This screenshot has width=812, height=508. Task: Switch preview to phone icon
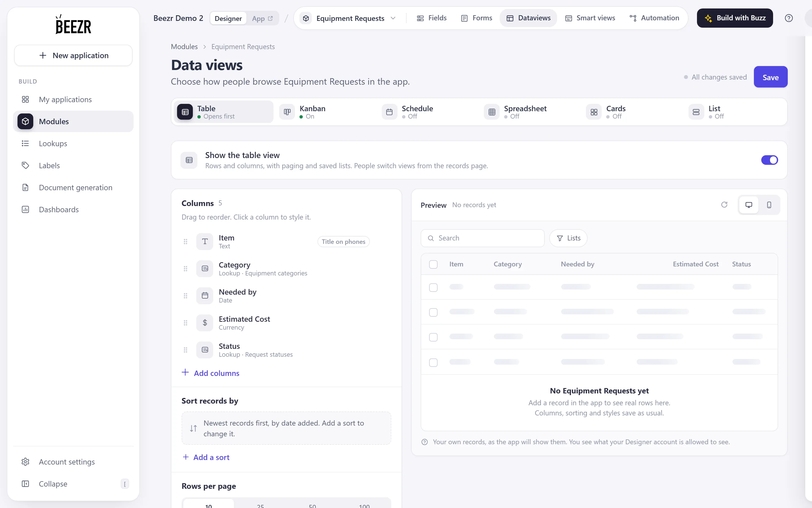(769, 205)
